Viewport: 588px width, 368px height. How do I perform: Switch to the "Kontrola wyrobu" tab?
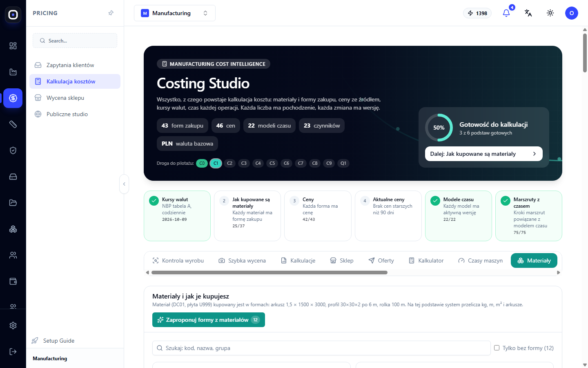click(x=178, y=260)
